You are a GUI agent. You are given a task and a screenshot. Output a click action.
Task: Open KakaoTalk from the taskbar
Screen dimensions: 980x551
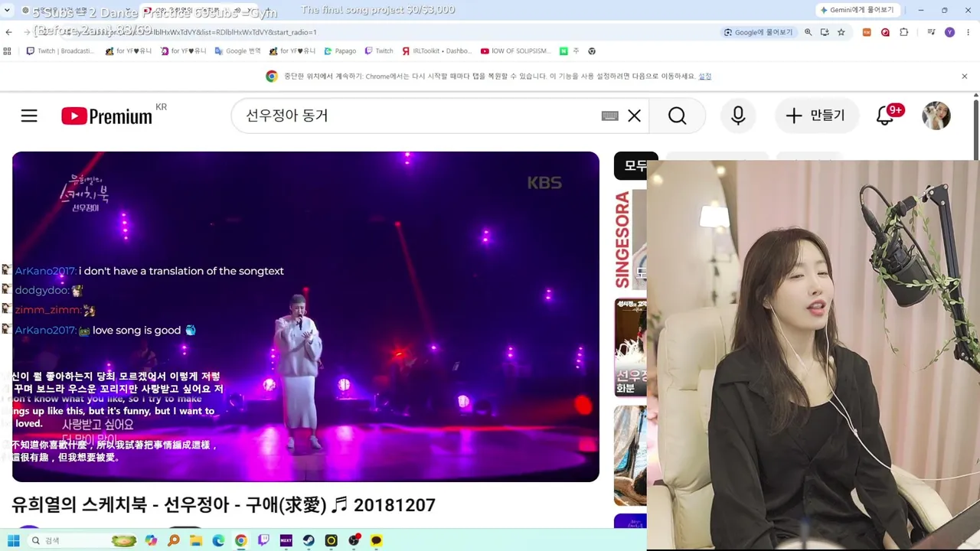[376, 540]
